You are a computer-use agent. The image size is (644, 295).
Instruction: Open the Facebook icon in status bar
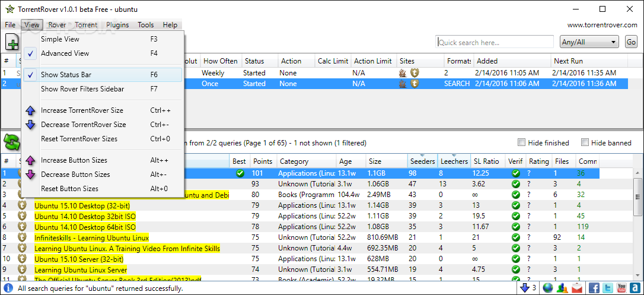coord(594,288)
